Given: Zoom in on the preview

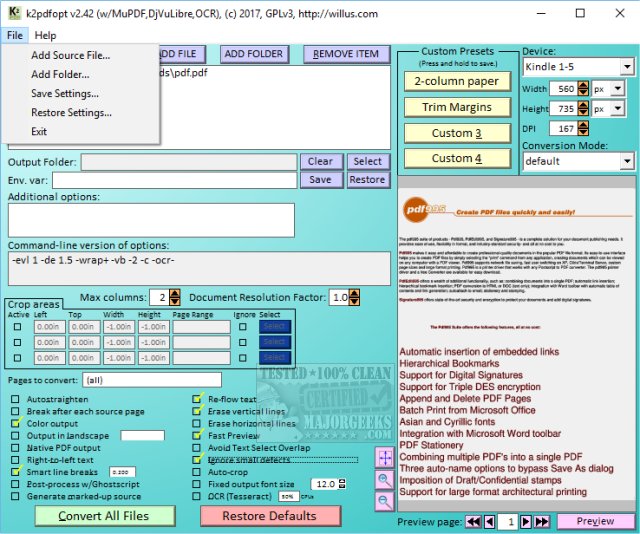Looking at the screenshot, I should pyautogui.click(x=385, y=479).
